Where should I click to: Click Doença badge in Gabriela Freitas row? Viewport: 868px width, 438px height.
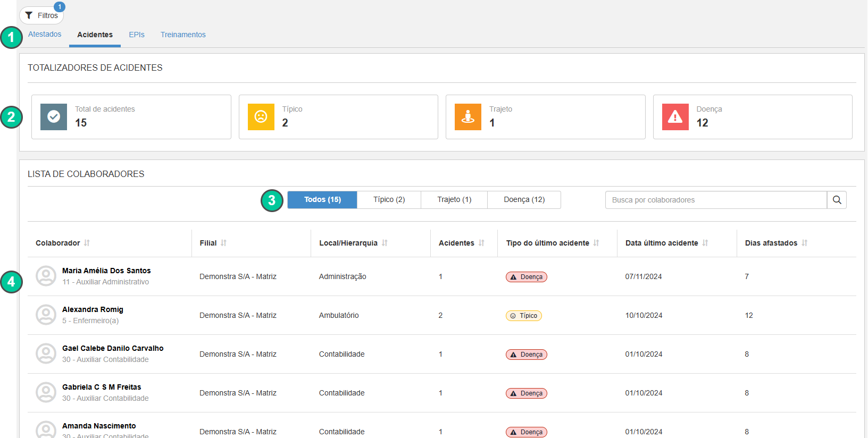(527, 393)
